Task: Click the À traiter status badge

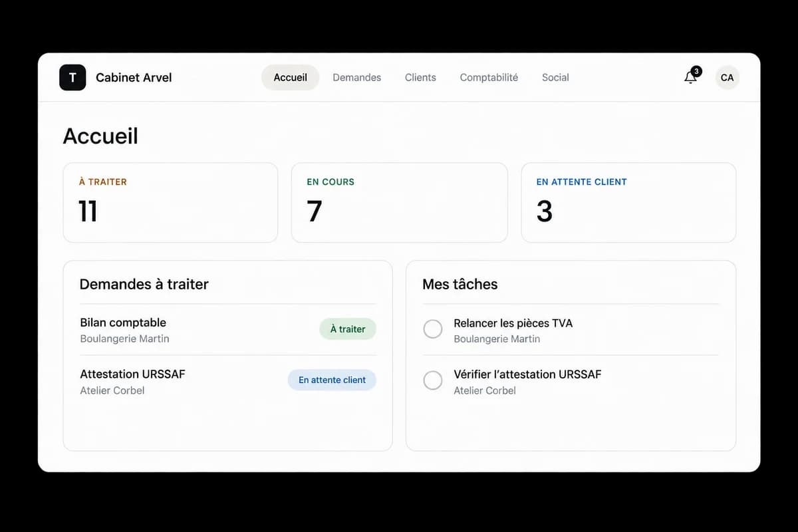Action: pos(348,329)
